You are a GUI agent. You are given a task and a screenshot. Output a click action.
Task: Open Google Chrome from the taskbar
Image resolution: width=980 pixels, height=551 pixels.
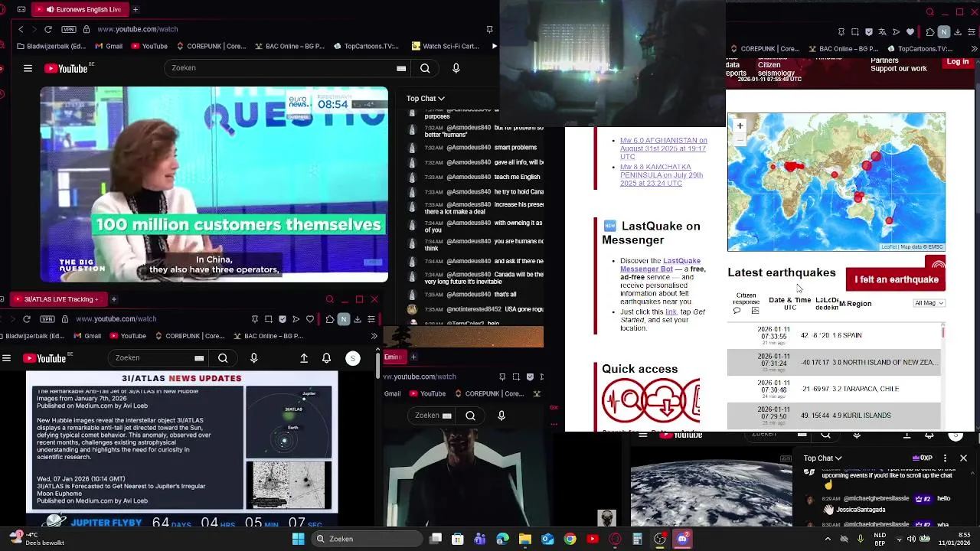[x=570, y=540]
